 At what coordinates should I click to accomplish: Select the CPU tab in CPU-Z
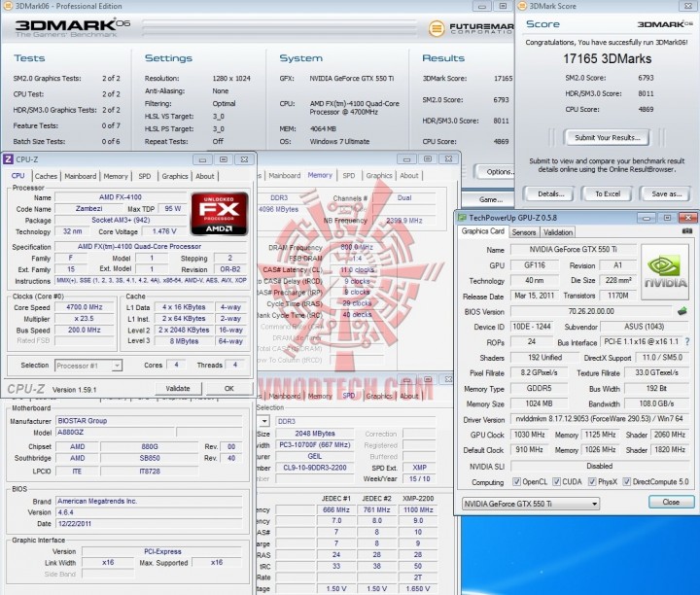click(x=17, y=175)
